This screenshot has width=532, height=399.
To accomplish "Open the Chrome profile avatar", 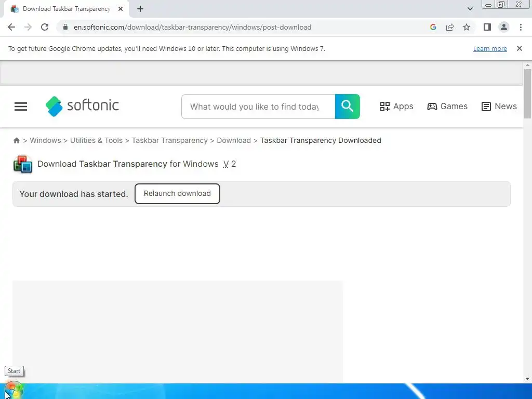I will [x=504, y=27].
